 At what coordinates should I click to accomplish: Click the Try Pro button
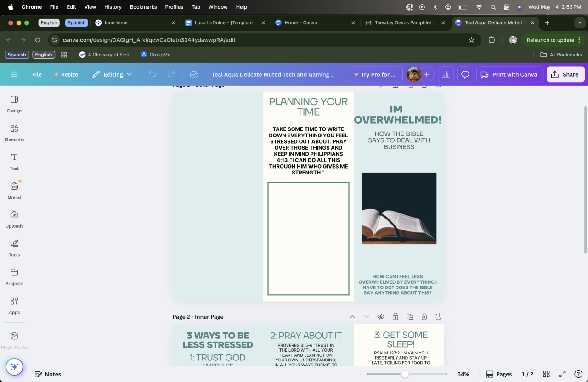point(375,74)
